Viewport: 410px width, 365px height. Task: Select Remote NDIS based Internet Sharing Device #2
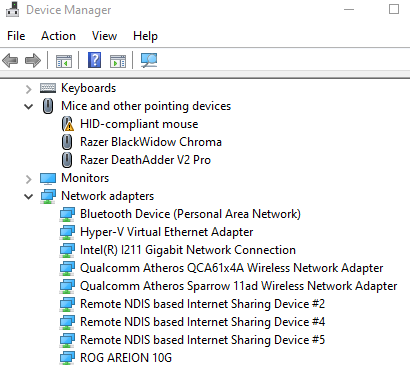coord(202,304)
